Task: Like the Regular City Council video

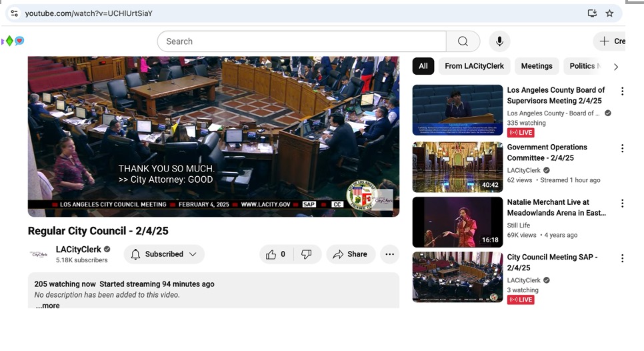Action: click(x=276, y=254)
